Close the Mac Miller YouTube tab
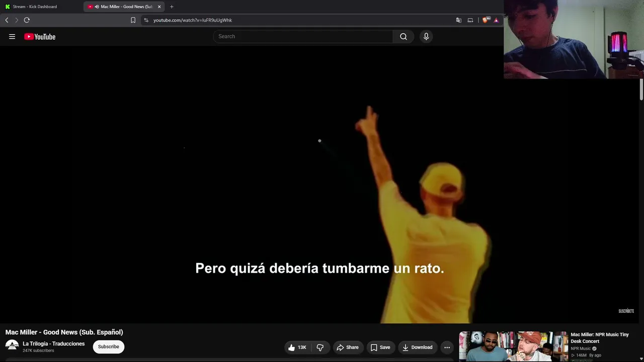This screenshot has height=362, width=644. (x=159, y=7)
